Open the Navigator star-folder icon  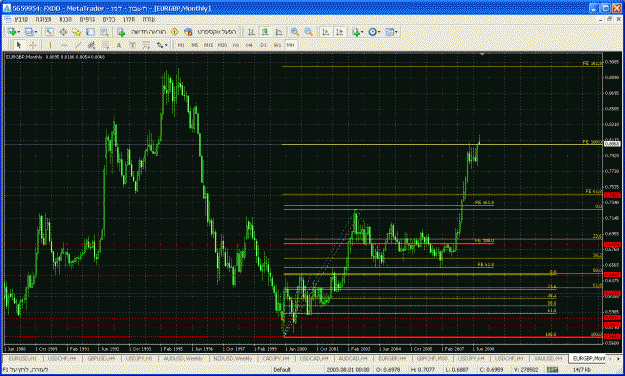tap(77, 32)
